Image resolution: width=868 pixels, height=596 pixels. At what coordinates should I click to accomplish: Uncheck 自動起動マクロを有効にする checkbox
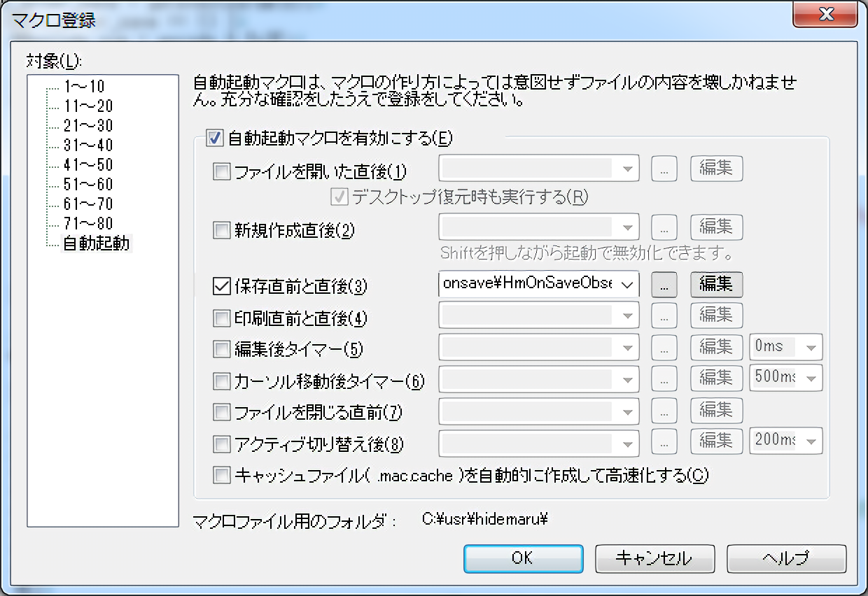click(214, 138)
